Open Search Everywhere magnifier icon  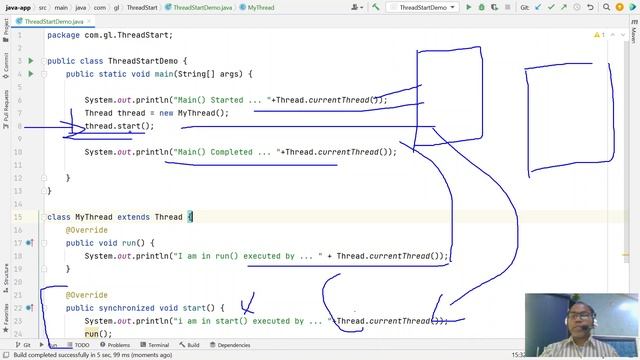(x=607, y=7)
